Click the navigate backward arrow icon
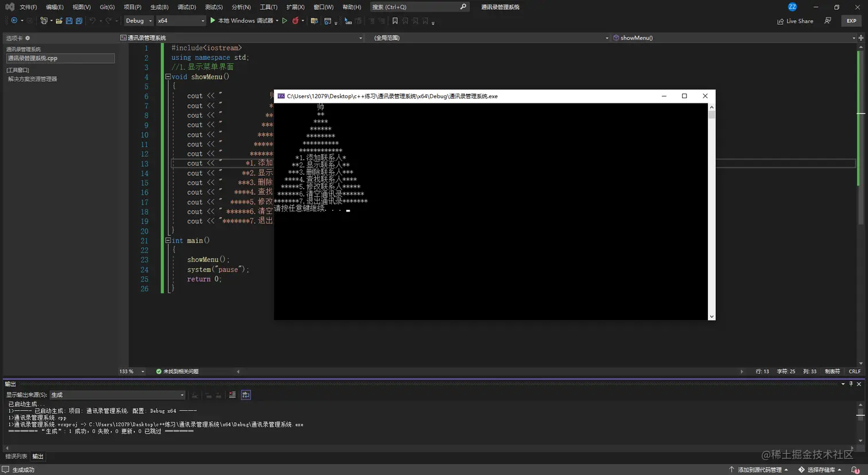Viewport: 868px width, 475px height. click(x=14, y=21)
